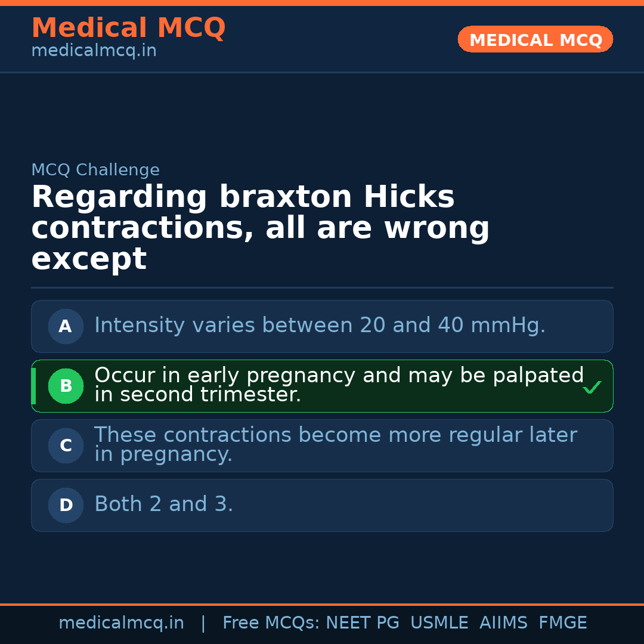
Task: Click the letter A circle icon
Action: click(x=66, y=327)
